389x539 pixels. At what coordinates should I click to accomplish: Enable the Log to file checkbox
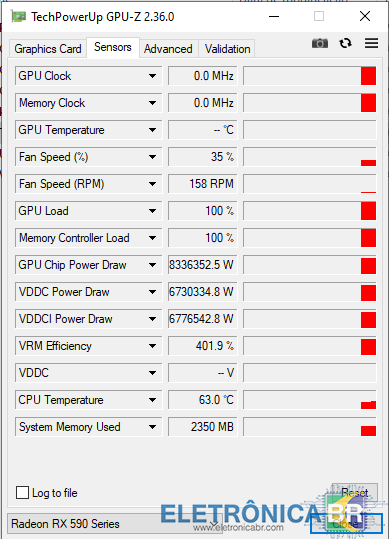coord(22,492)
